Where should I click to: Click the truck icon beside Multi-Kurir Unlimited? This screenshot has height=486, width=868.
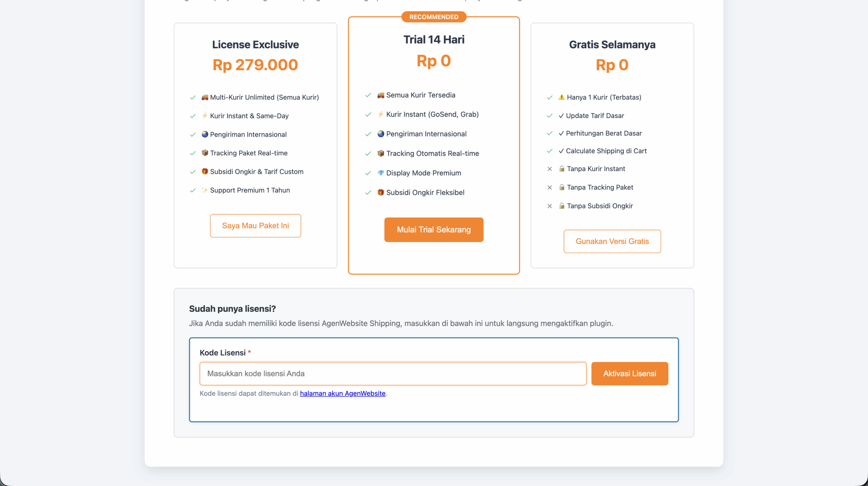click(205, 97)
